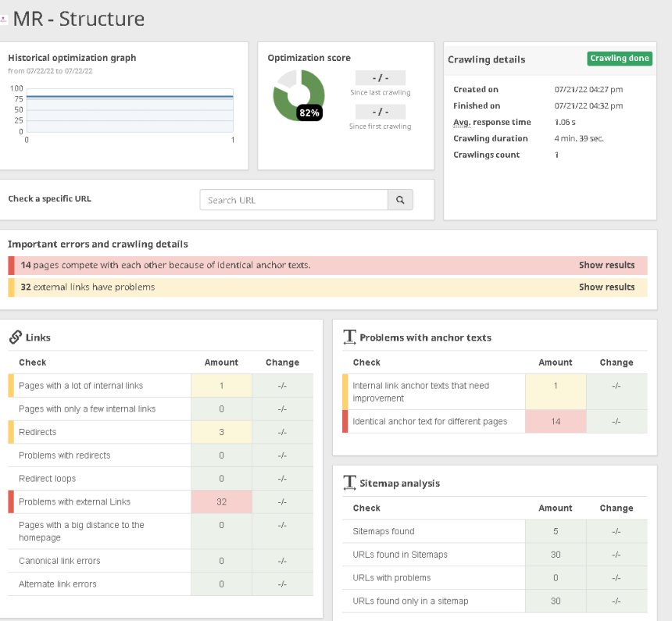Open Canonical link errors check
This screenshot has width=672, height=621.
click(59, 561)
